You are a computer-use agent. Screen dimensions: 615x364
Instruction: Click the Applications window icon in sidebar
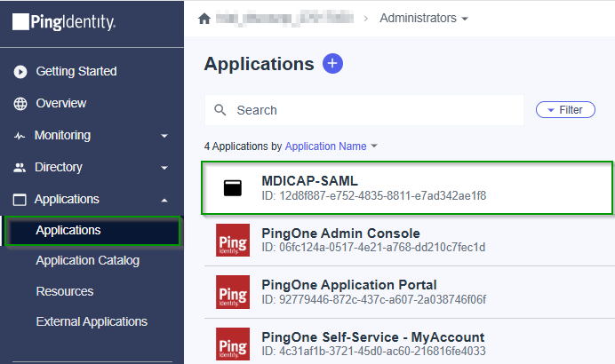[20, 200]
